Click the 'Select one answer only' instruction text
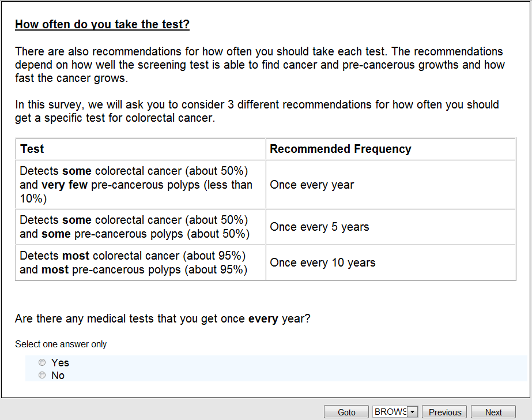Image resolution: width=532 pixels, height=420 pixels. click(x=61, y=344)
